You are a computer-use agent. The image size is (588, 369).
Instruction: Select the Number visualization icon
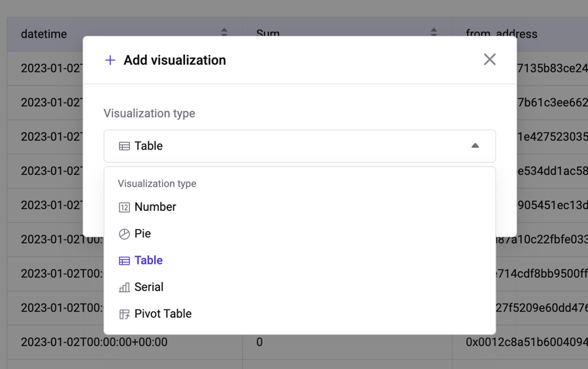[124, 207]
